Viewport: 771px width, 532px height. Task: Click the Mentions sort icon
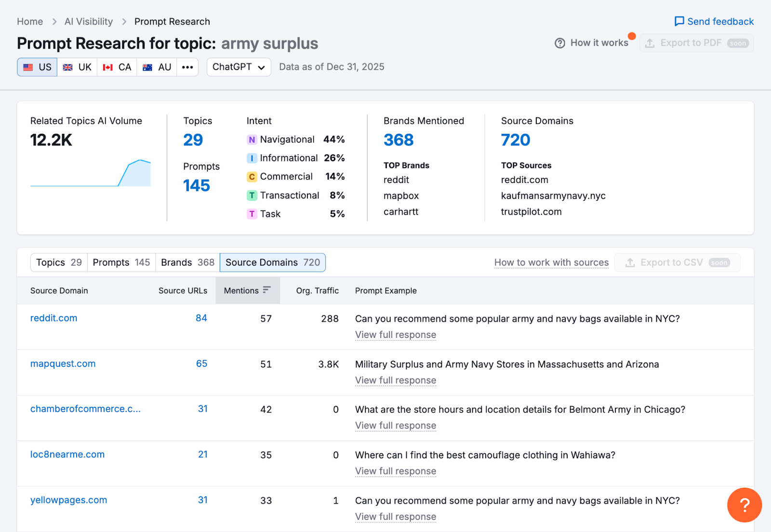coord(266,290)
